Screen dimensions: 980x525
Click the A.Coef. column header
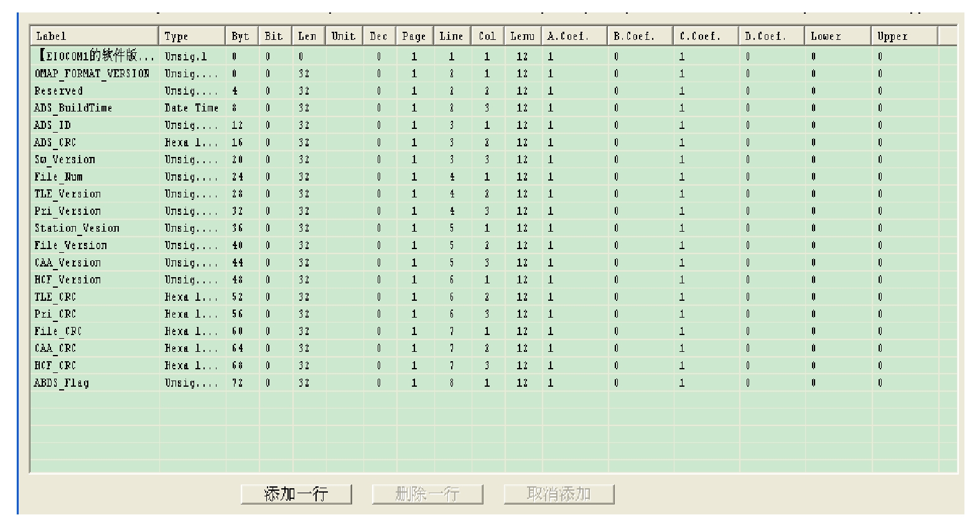(x=574, y=36)
